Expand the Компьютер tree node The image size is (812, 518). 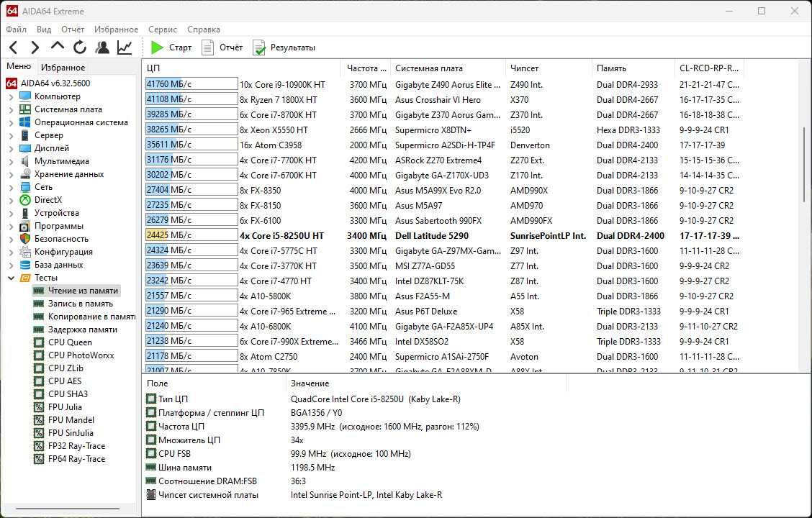click(x=12, y=96)
